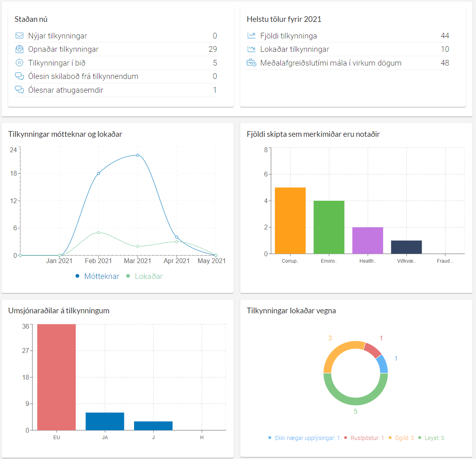
Task: Click the green Leyst donut segment
Action: [x=356, y=401]
